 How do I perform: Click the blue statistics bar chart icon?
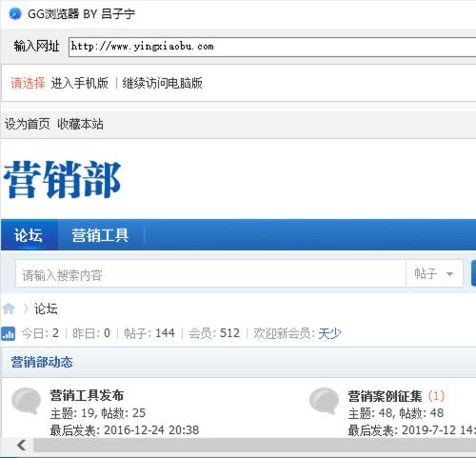point(8,333)
